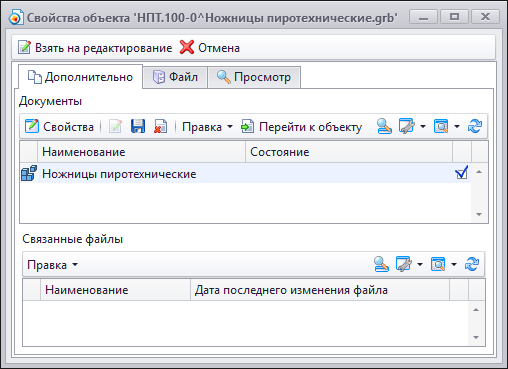
Task: Minimize the properties window
Action: click(x=423, y=17)
